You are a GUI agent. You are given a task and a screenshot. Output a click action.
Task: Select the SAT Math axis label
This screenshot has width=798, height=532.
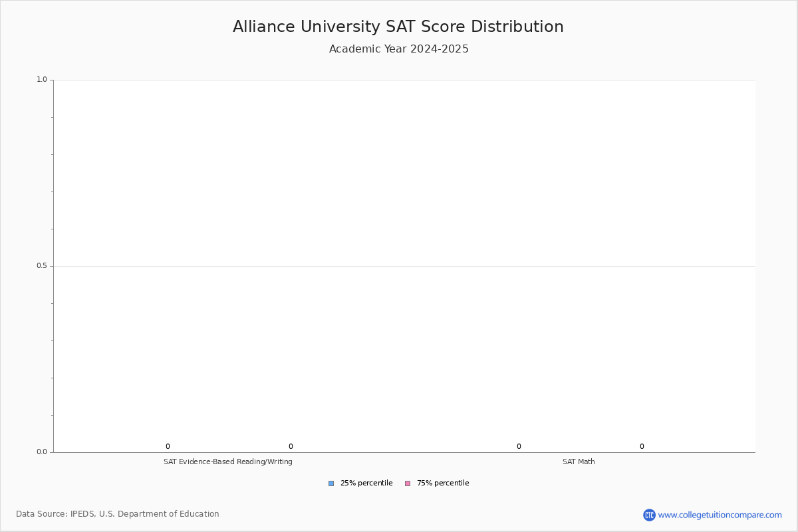pos(579,462)
